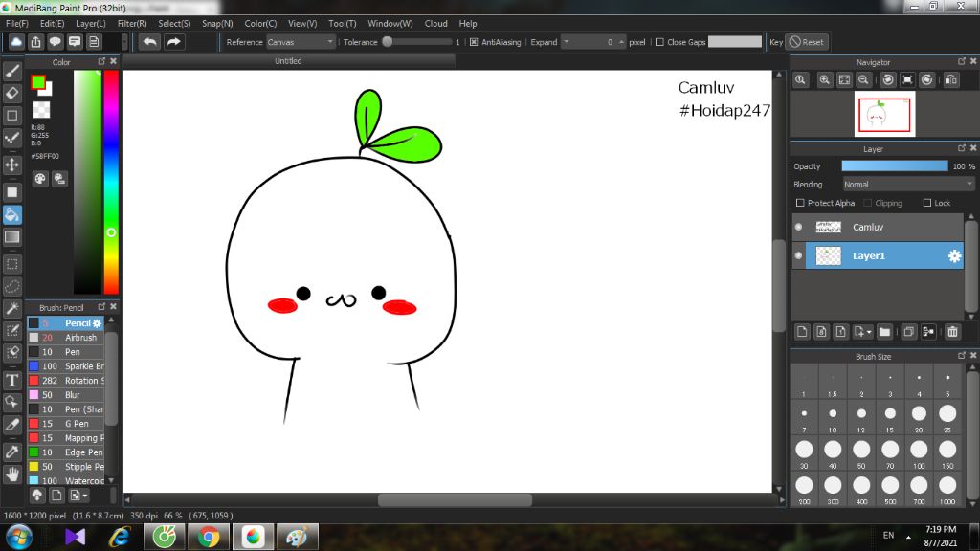
Task: Enable the Close Gaps checkbox
Action: [659, 42]
